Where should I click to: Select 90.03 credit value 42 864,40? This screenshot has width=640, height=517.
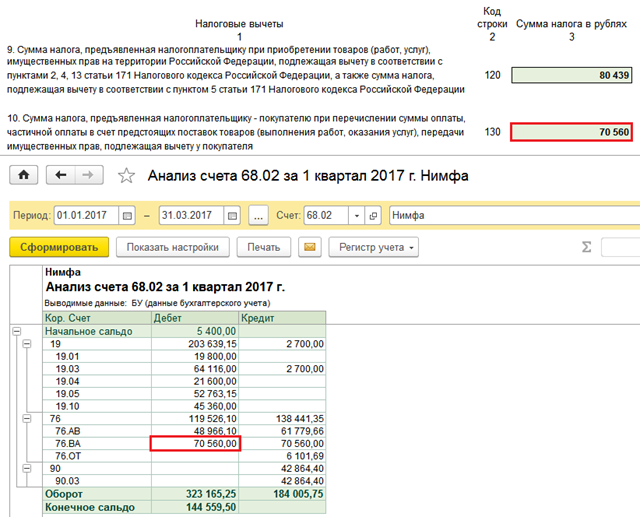pos(282,481)
